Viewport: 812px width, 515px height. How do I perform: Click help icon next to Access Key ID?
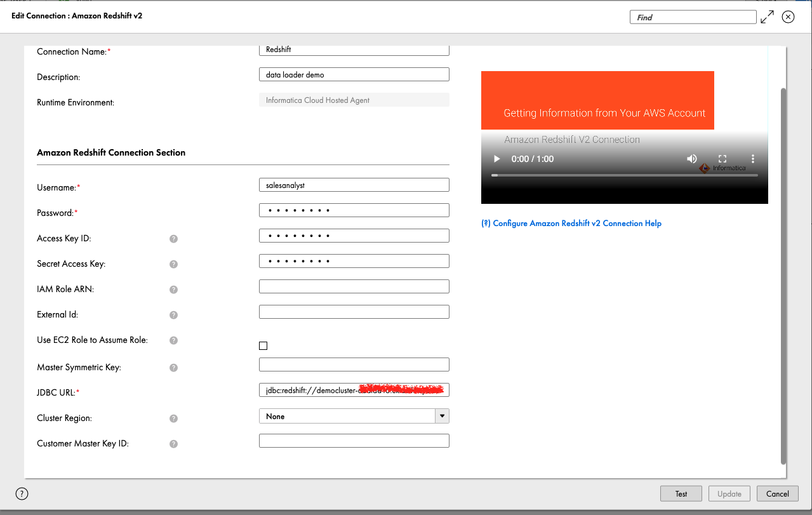pos(173,239)
